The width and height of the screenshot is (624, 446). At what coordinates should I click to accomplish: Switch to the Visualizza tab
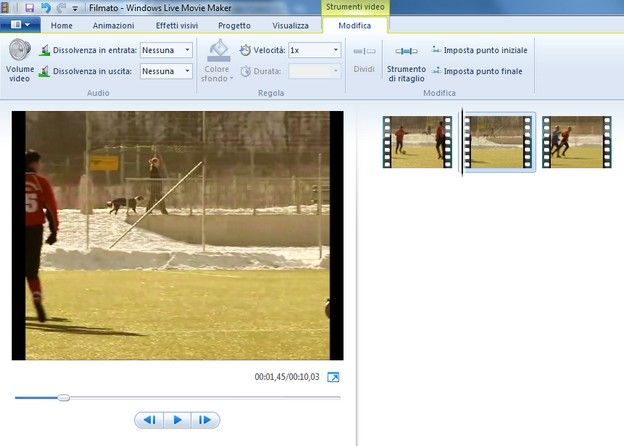point(291,25)
